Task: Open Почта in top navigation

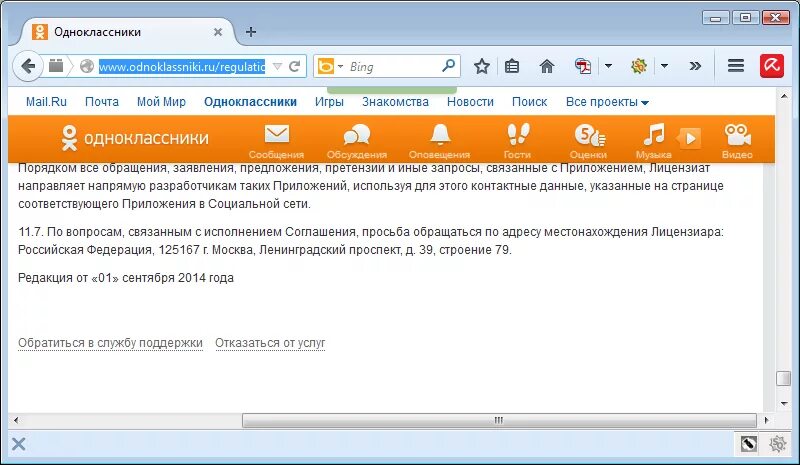Action: pos(102,102)
